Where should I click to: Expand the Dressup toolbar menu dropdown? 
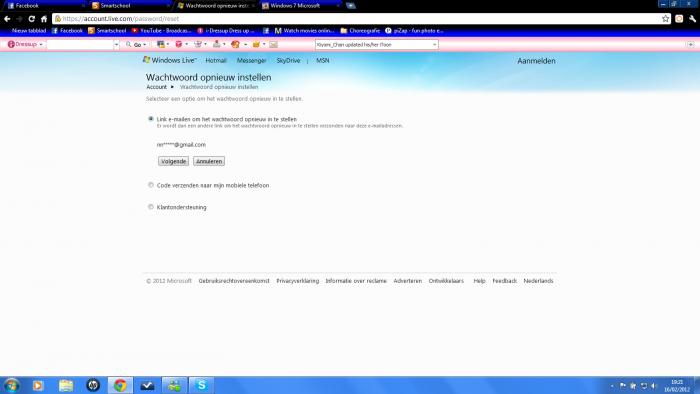(x=41, y=45)
